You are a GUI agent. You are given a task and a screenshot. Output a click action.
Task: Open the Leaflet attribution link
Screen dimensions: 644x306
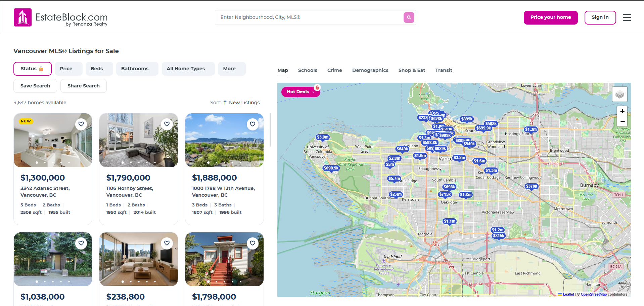pyautogui.click(x=568, y=294)
